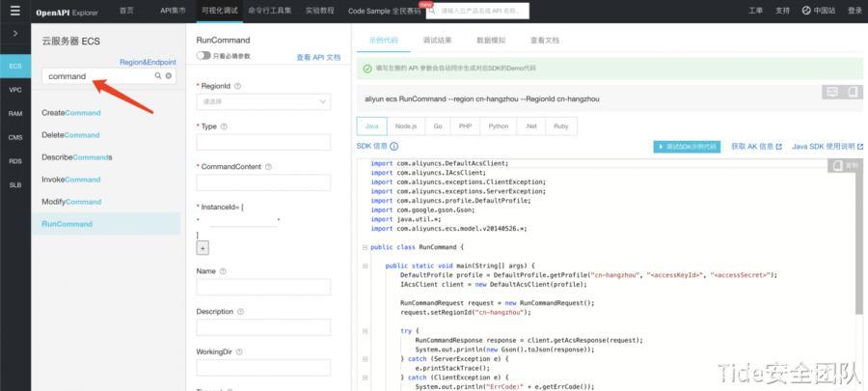Viewport: 868px width, 391px height.
Task: Select CMS in the product sidebar
Action: tap(15, 137)
